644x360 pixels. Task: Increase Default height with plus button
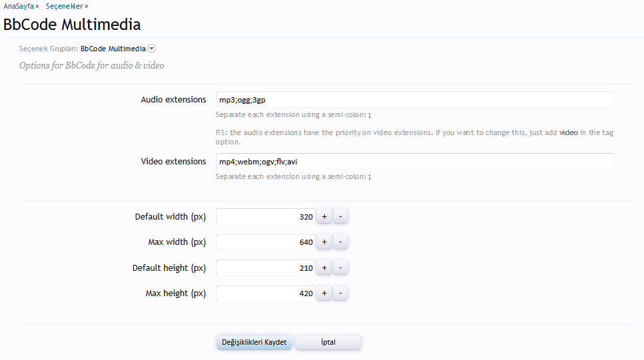324,268
